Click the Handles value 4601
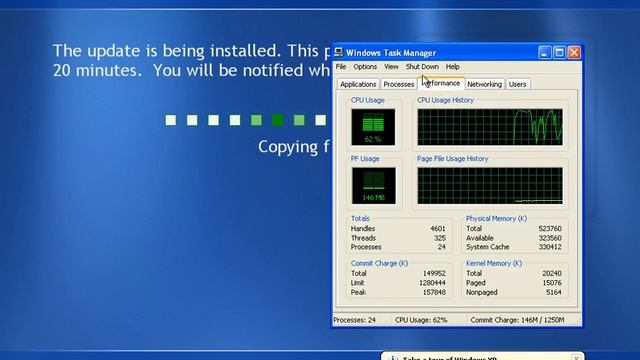 coord(438,229)
